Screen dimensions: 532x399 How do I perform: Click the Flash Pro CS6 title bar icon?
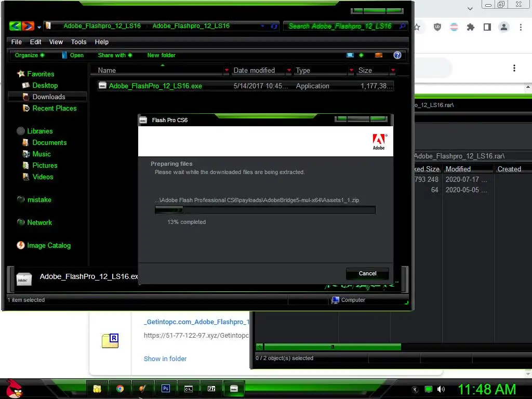[143, 120]
